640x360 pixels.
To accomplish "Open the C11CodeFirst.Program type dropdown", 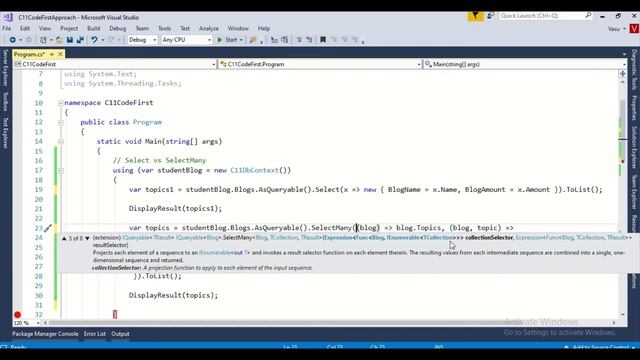I will pos(320,64).
